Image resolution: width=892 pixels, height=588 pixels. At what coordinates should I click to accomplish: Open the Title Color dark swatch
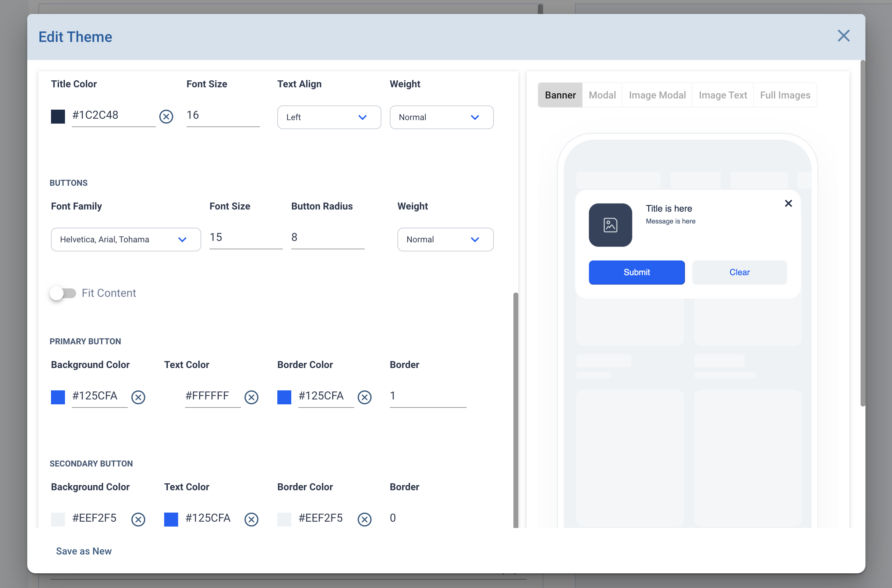pyautogui.click(x=58, y=116)
